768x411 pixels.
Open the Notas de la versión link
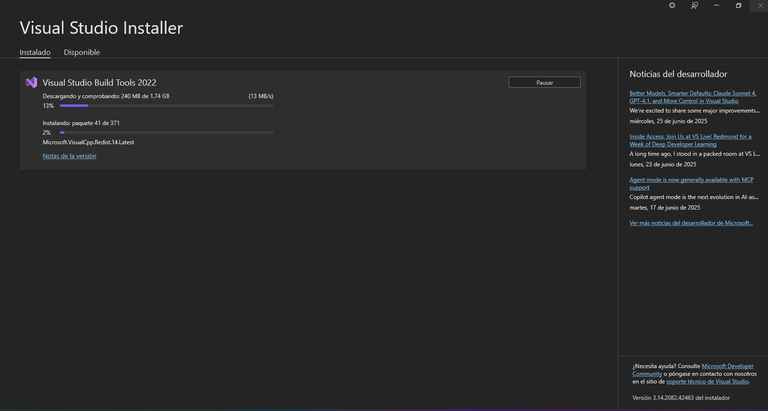coord(70,156)
